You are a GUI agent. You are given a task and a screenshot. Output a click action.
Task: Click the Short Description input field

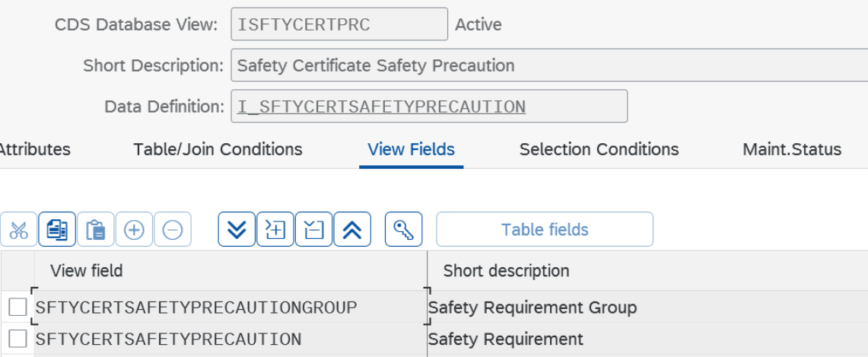(x=548, y=65)
